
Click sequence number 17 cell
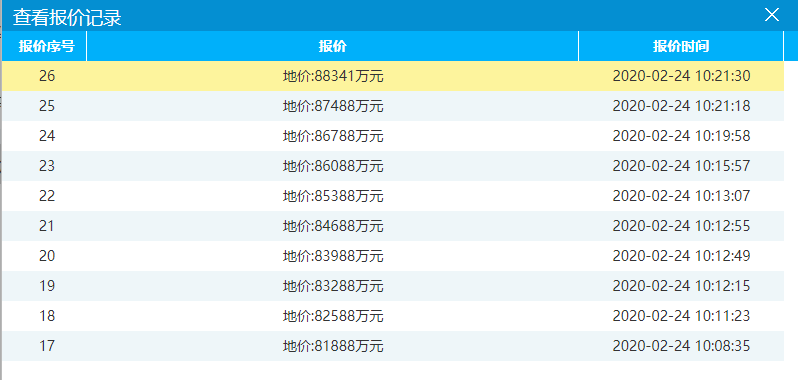click(x=47, y=346)
